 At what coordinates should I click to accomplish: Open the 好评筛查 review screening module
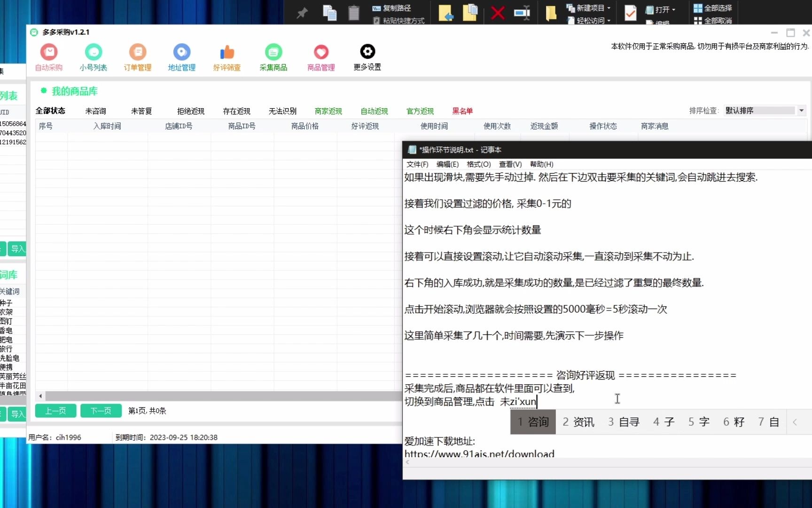click(x=226, y=57)
